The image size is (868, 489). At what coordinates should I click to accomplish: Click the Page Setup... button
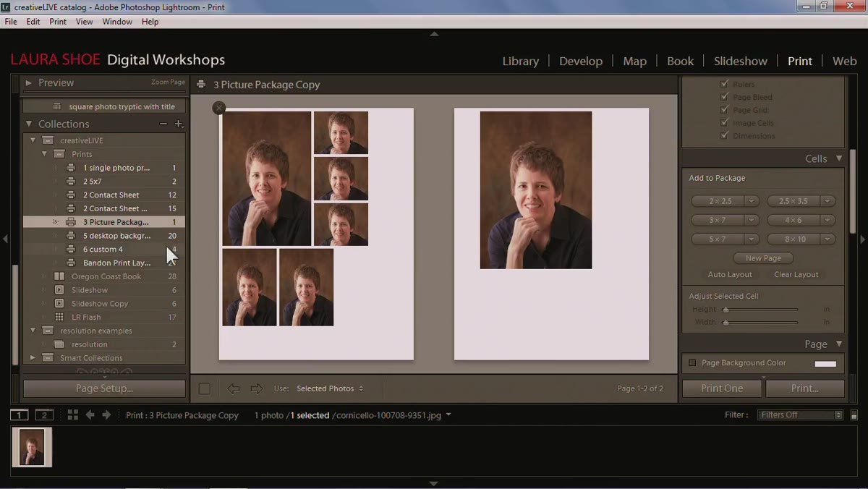pyautogui.click(x=104, y=388)
